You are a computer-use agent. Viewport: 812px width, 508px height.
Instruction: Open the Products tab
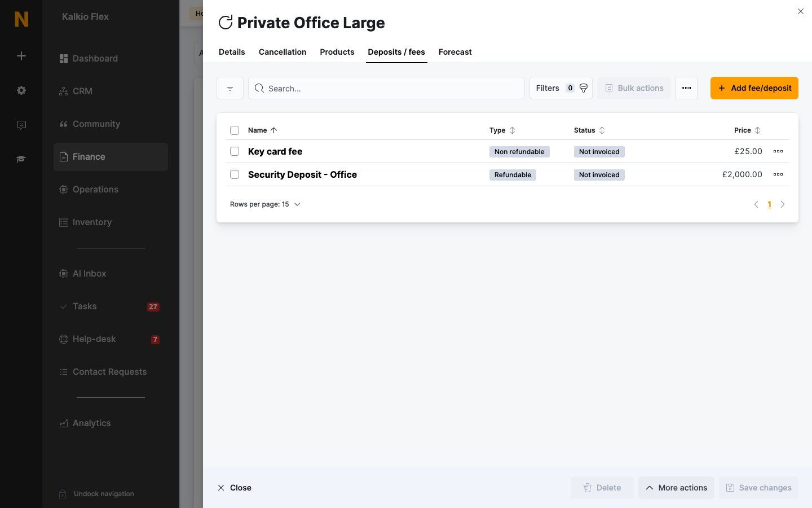pyautogui.click(x=337, y=52)
